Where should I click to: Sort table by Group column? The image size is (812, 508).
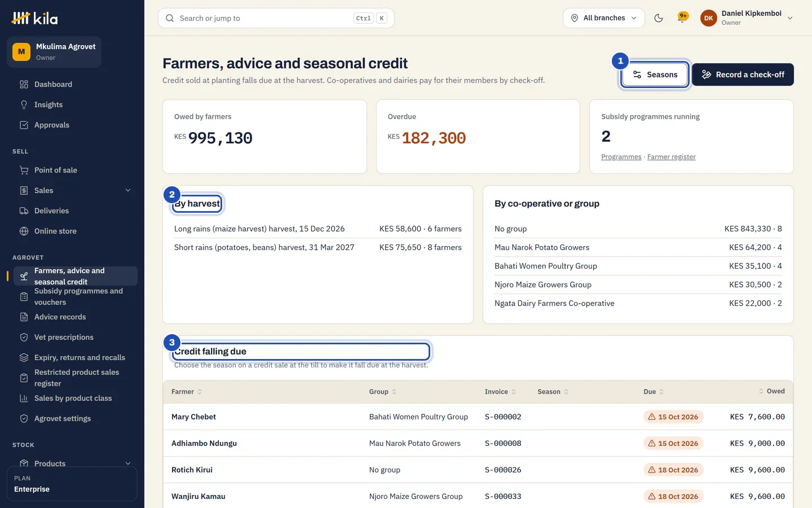pyautogui.click(x=383, y=392)
